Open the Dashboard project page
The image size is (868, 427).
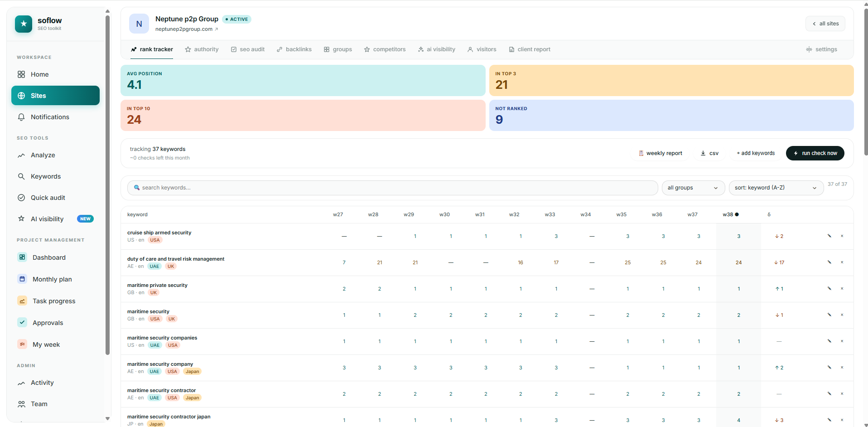click(55, 257)
